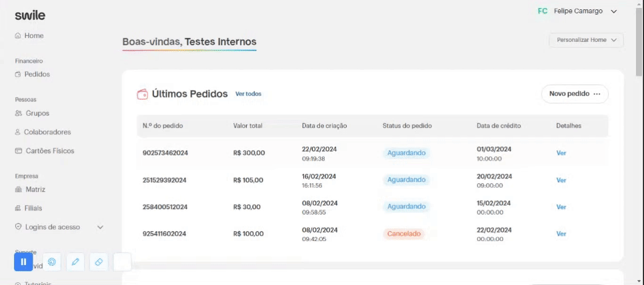Click the swile logo

[x=30, y=15]
